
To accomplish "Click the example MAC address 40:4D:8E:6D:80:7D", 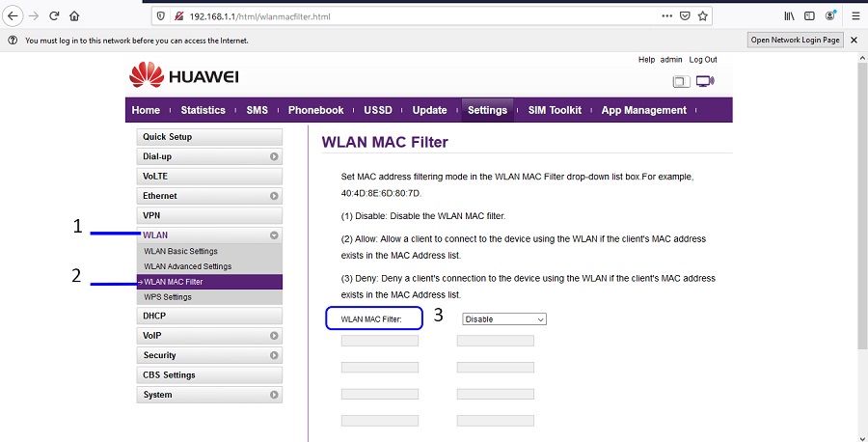I will (x=381, y=193).
